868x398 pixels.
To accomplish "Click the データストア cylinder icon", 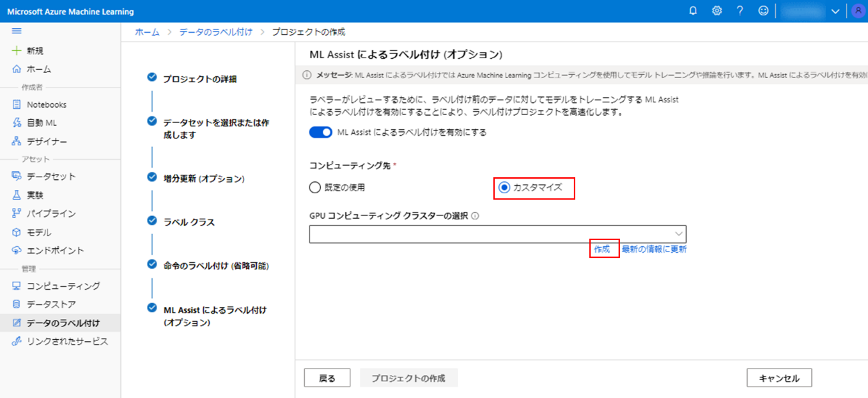I will coord(17,304).
